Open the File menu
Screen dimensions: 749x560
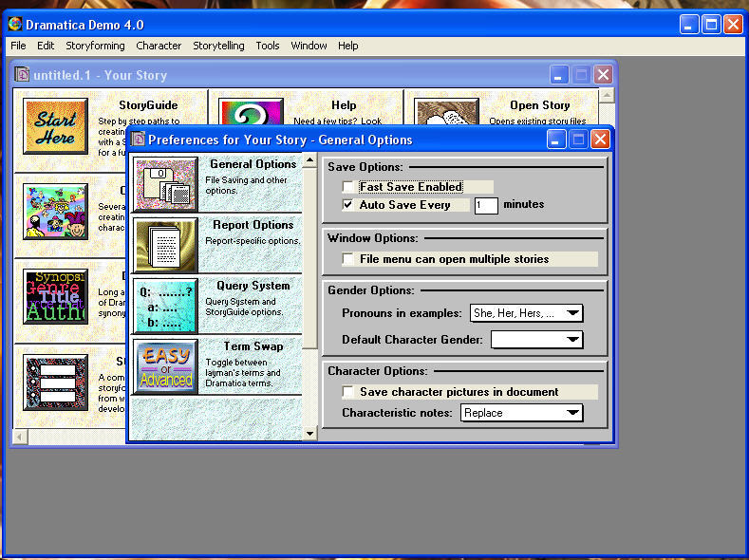pyautogui.click(x=18, y=46)
